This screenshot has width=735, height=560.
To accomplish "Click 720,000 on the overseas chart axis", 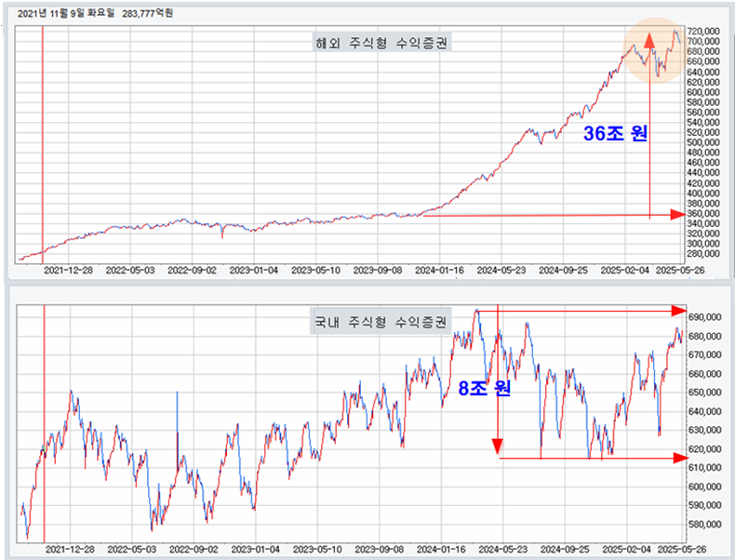I will click(703, 32).
